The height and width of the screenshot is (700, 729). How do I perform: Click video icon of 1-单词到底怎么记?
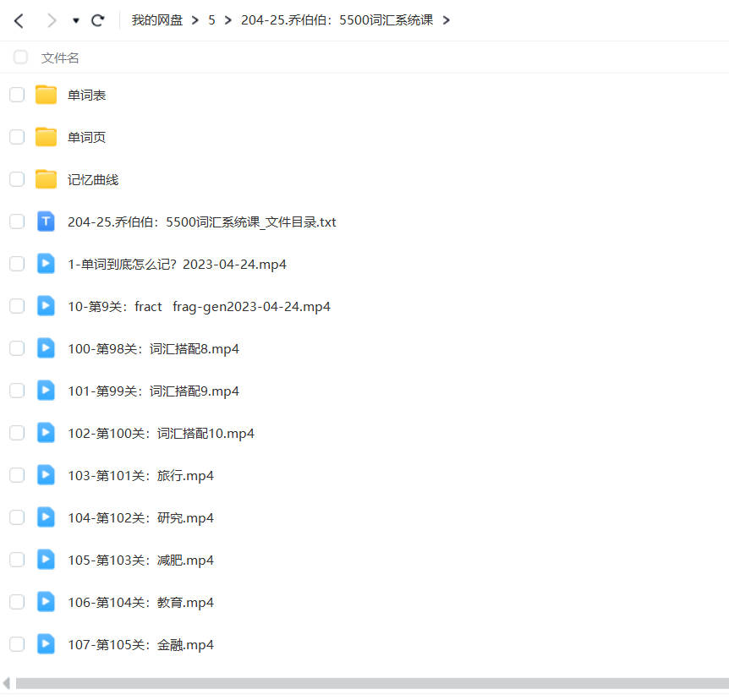(x=46, y=264)
